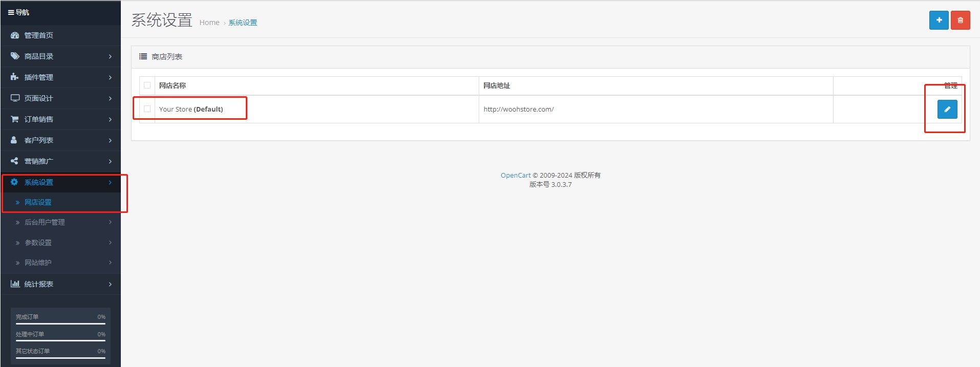
Task: Click the tag icon for 商品目录
Action: pos(15,56)
